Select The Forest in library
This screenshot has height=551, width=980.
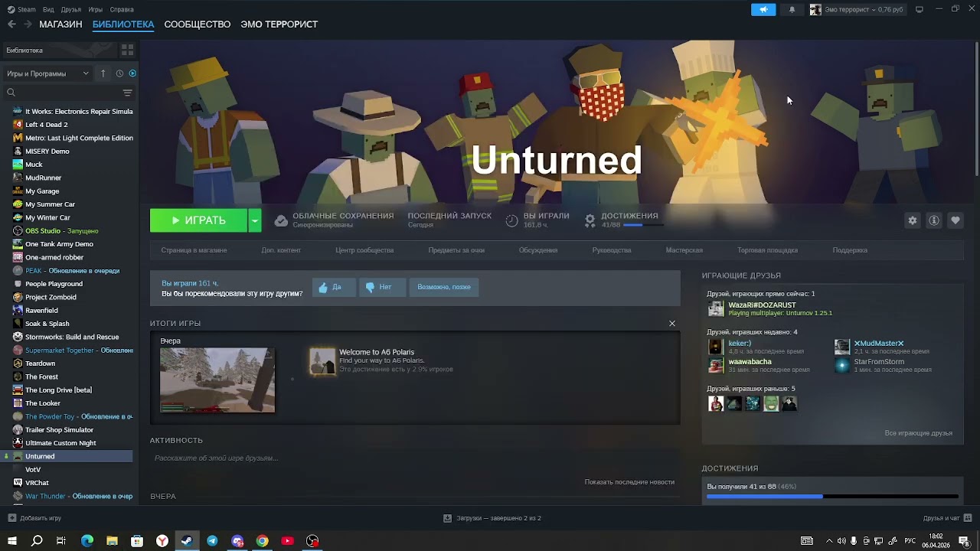pyautogui.click(x=41, y=377)
